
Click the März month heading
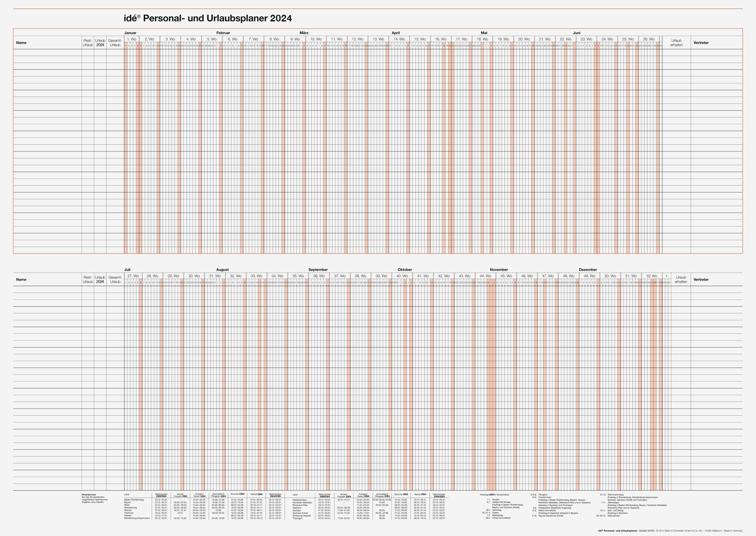click(x=304, y=33)
